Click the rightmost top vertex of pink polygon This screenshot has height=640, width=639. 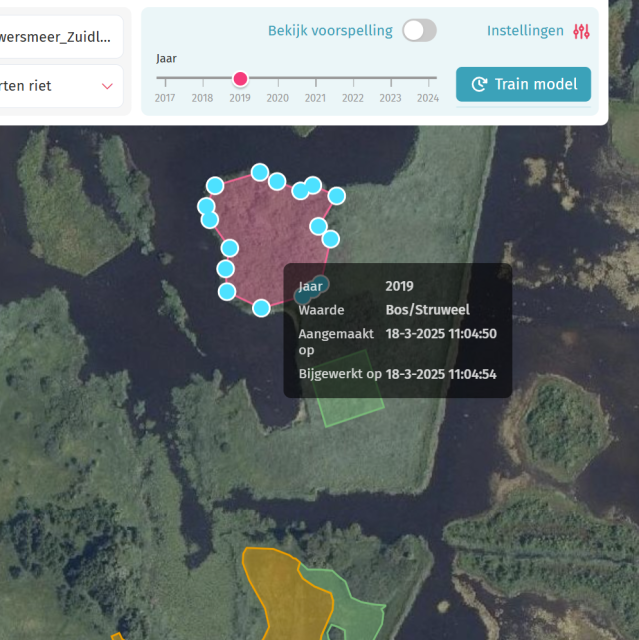click(337, 196)
